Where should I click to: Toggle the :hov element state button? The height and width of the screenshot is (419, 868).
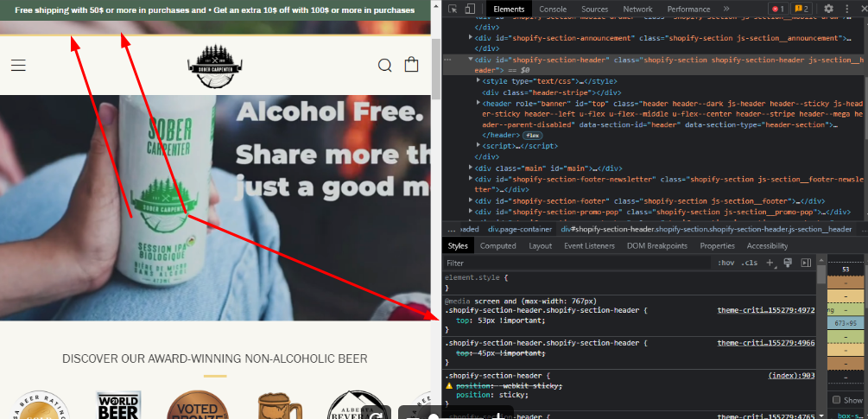(725, 263)
